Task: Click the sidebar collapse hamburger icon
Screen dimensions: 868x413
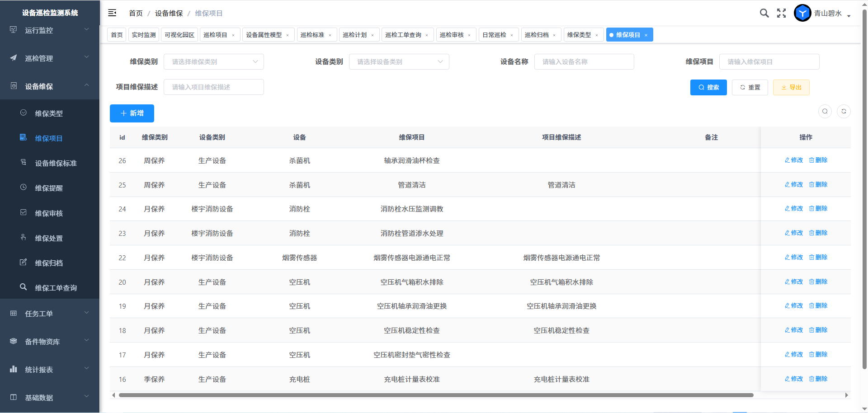Action: pyautogui.click(x=112, y=13)
